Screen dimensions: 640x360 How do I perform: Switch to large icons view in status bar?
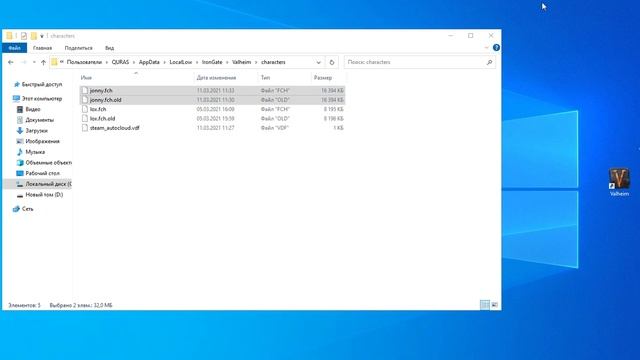click(x=494, y=305)
